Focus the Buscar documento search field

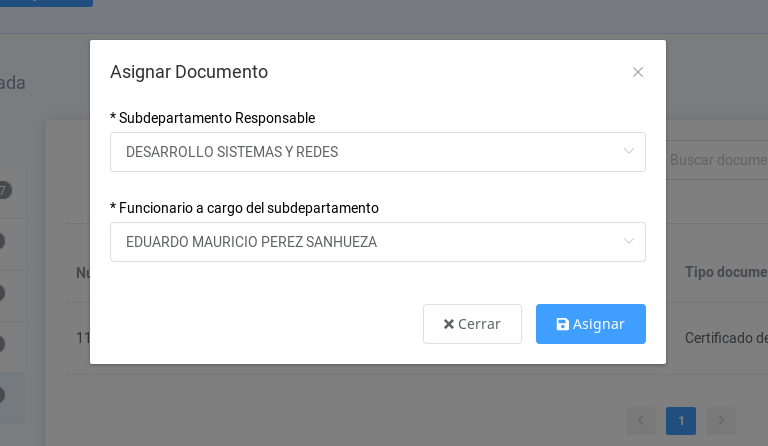tap(718, 160)
